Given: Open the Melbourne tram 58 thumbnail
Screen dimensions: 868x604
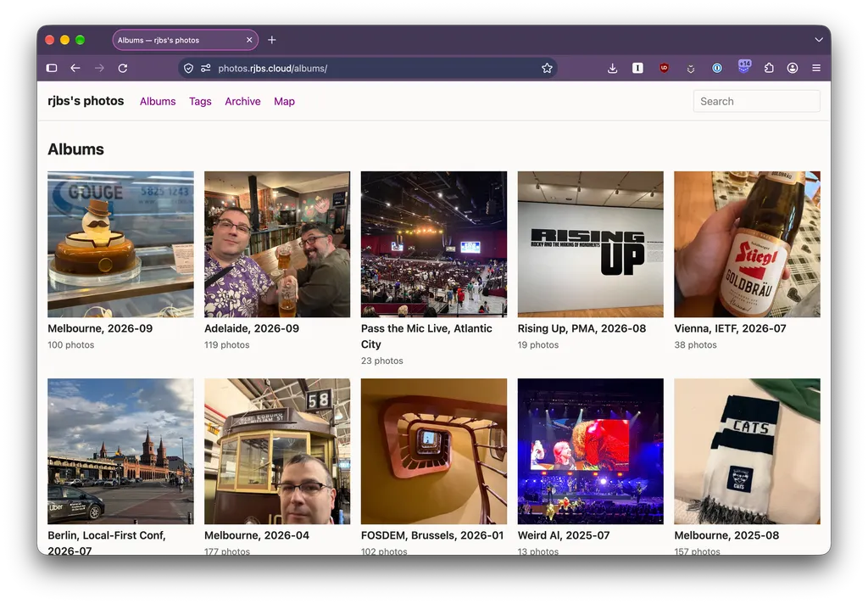Looking at the screenshot, I should (277, 451).
